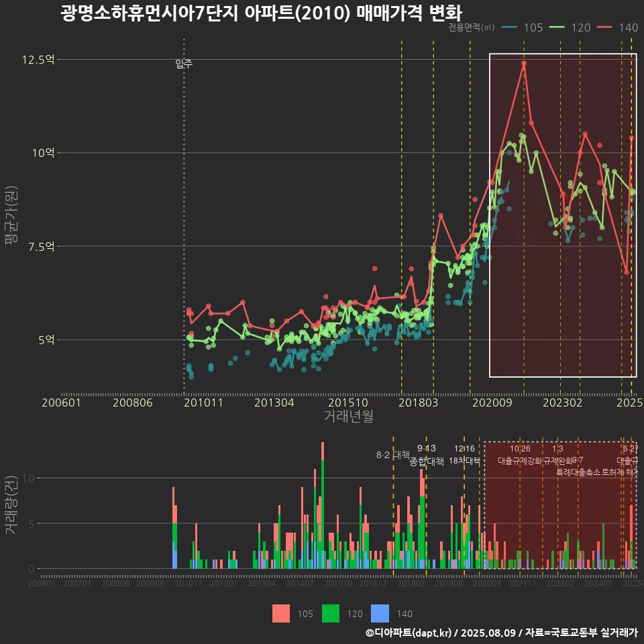Image resolution: width=644 pixels, height=644 pixels.
Task: Click 200703 on the volume chart x-axis
Action: 76,583
